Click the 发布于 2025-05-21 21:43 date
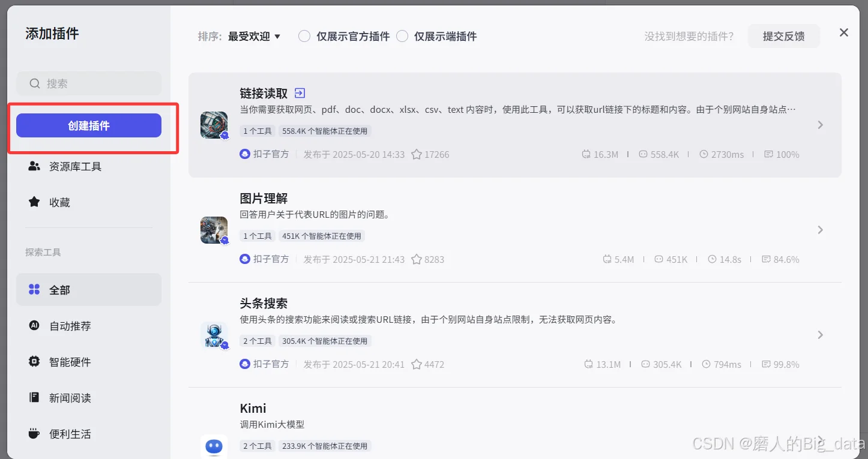This screenshot has width=868, height=459. pyautogui.click(x=354, y=259)
